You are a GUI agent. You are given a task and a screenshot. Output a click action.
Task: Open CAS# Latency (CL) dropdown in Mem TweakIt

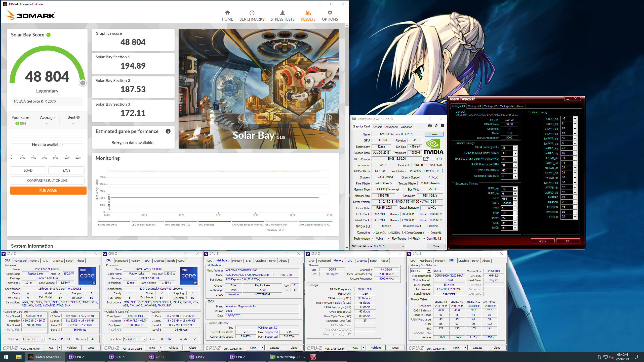515,148
